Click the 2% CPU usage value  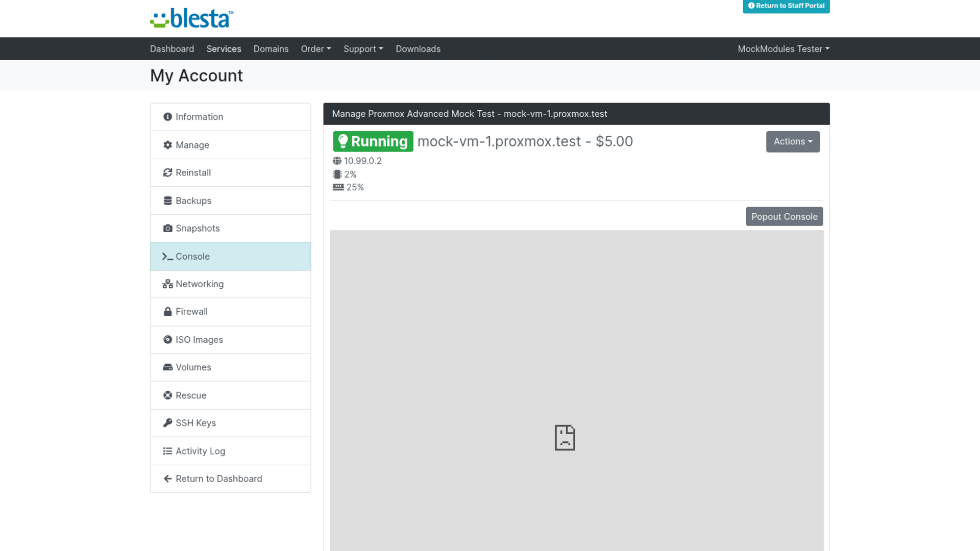coord(350,174)
